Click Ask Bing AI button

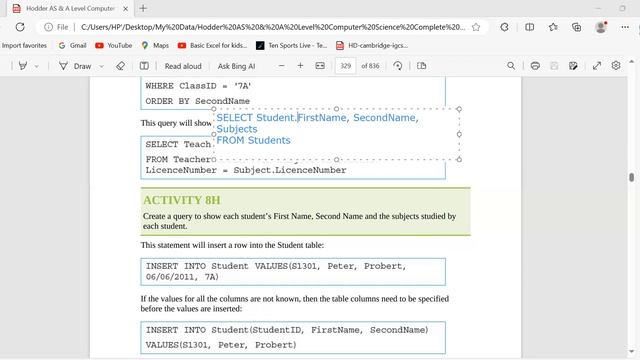tap(236, 66)
